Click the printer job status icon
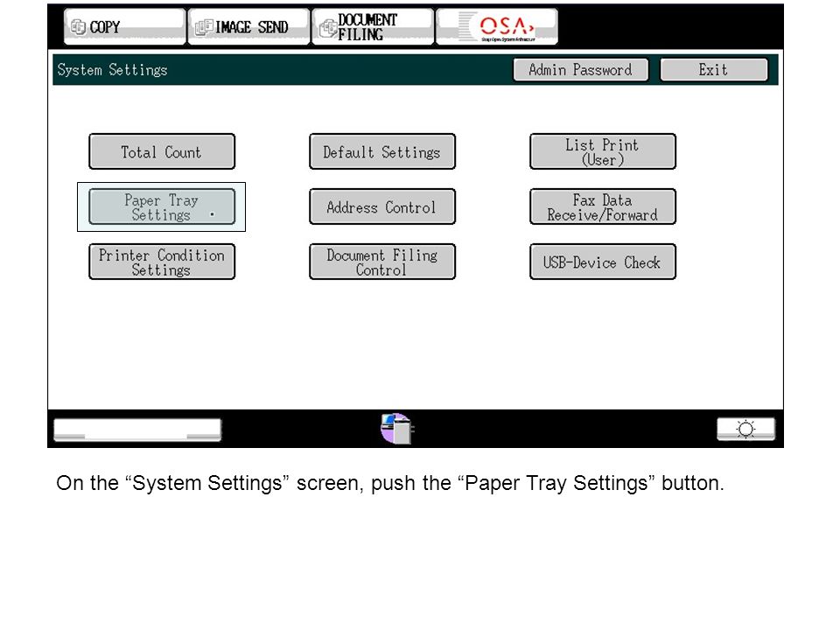Viewport: 840px width, 630px height. pos(397,429)
